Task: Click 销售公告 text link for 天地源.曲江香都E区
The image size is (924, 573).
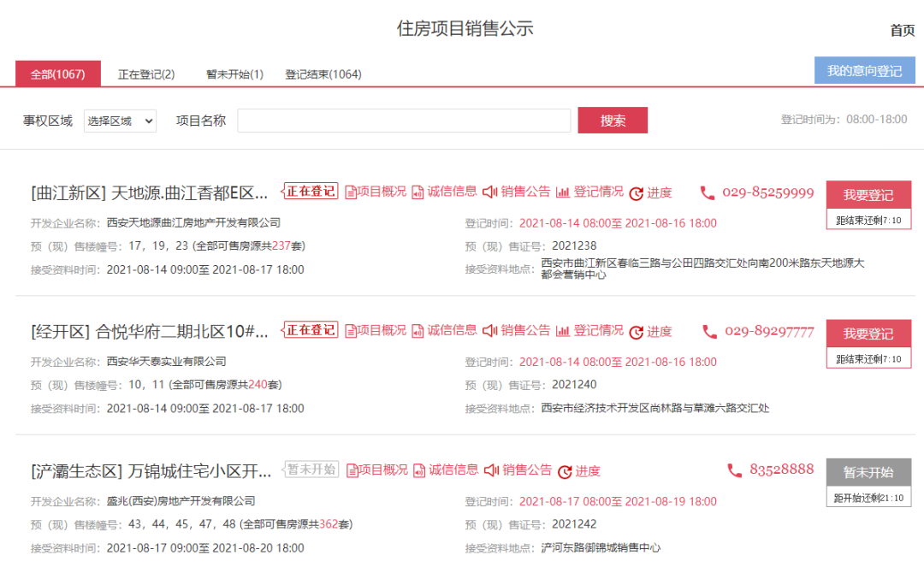Action: [x=525, y=192]
